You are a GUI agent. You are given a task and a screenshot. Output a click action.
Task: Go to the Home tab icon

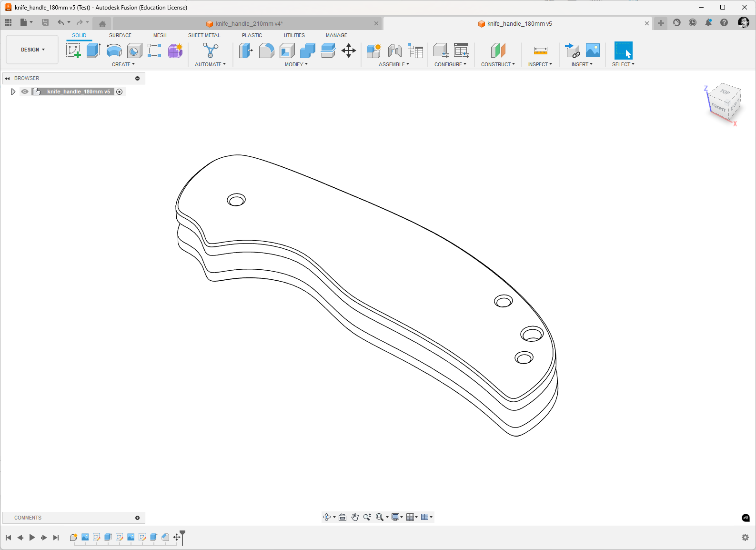[102, 23]
